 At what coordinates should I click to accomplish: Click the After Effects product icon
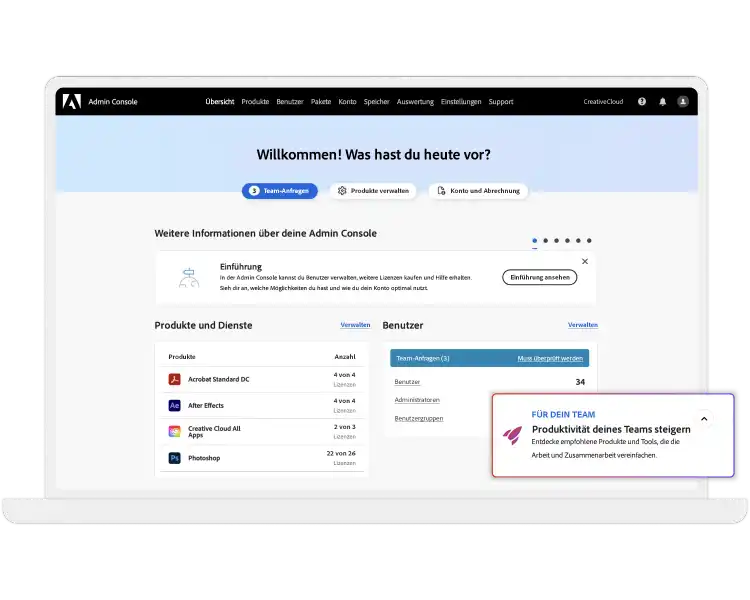pos(175,406)
